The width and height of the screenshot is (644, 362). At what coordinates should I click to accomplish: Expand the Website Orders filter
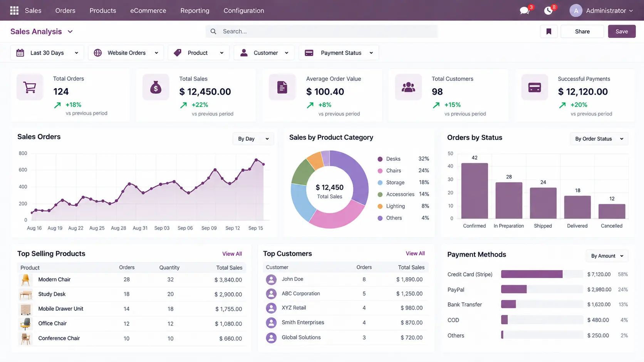click(x=126, y=53)
